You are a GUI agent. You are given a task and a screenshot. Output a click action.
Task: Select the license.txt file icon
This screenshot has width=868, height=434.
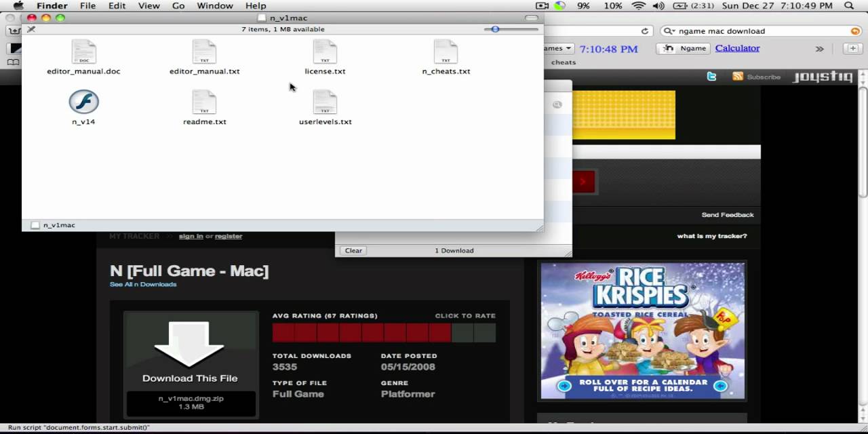(325, 52)
